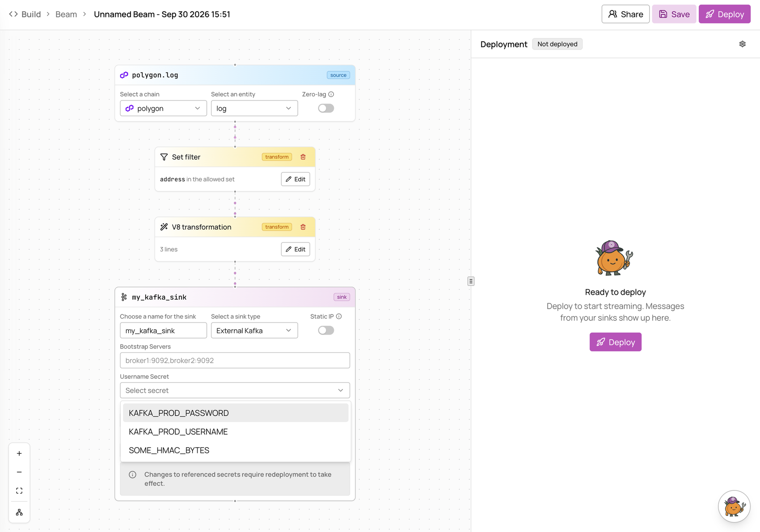Click the polygon chain logo in header

tap(124, 75)
